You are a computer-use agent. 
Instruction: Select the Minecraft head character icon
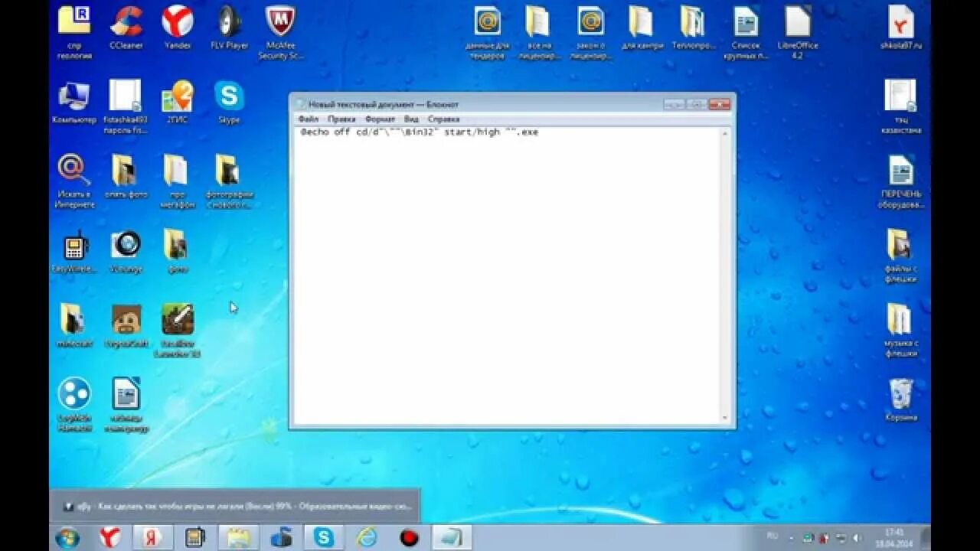coord(126,326)
